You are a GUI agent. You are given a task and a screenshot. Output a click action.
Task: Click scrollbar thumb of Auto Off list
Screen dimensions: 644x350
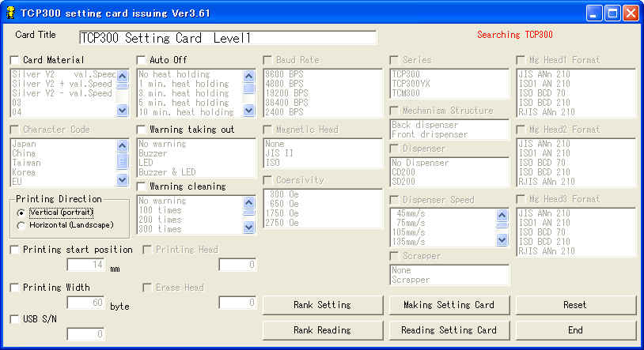pyautogui.click(x=248, y=88)
